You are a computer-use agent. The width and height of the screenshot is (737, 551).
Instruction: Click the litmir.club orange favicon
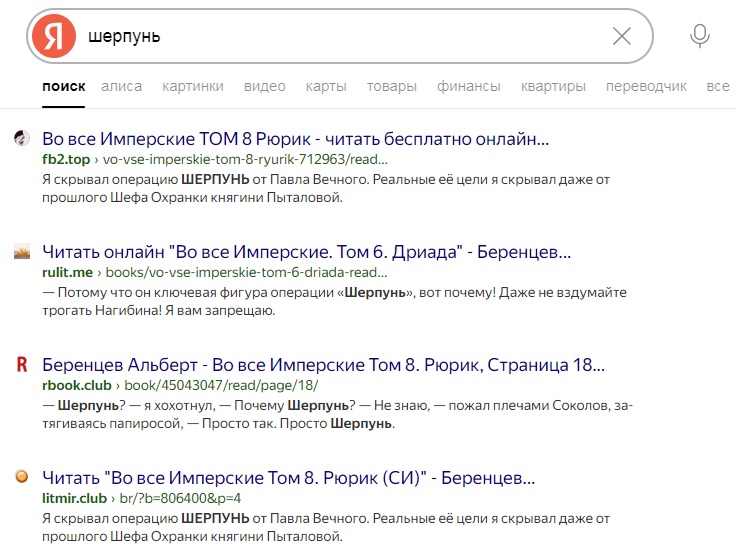21,477
